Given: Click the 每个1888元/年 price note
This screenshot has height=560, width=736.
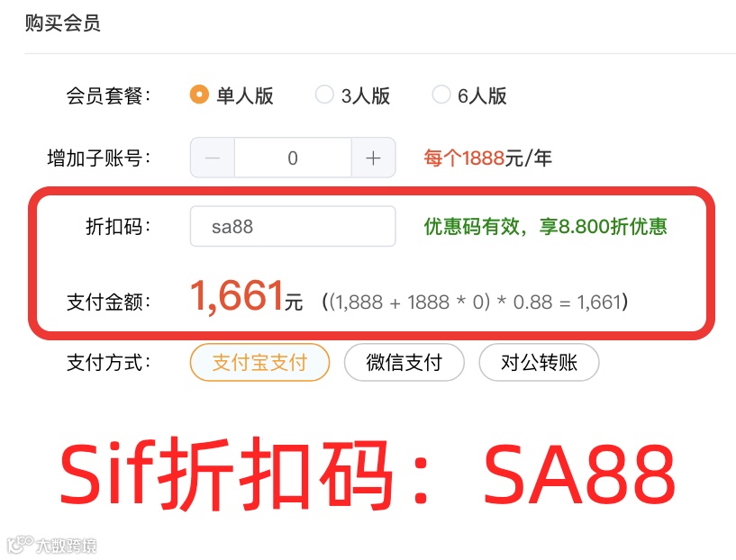Looking at the screenshot, I should (487, 158).
